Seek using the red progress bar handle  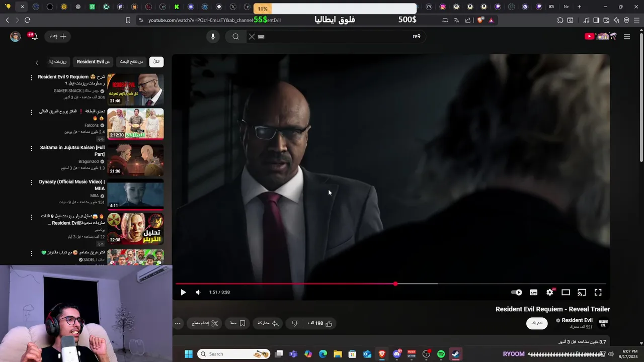(x=395, y=284)
